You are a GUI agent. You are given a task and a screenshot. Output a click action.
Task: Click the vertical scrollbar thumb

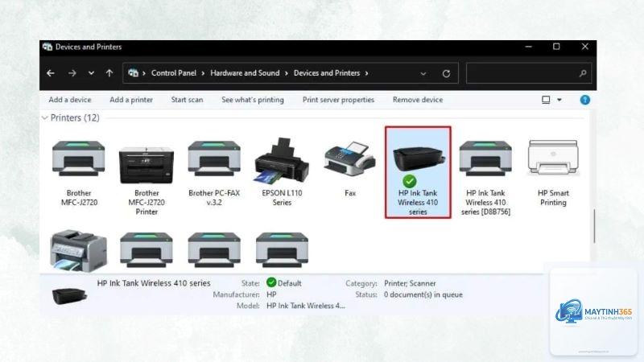click(x=594, y=226)
